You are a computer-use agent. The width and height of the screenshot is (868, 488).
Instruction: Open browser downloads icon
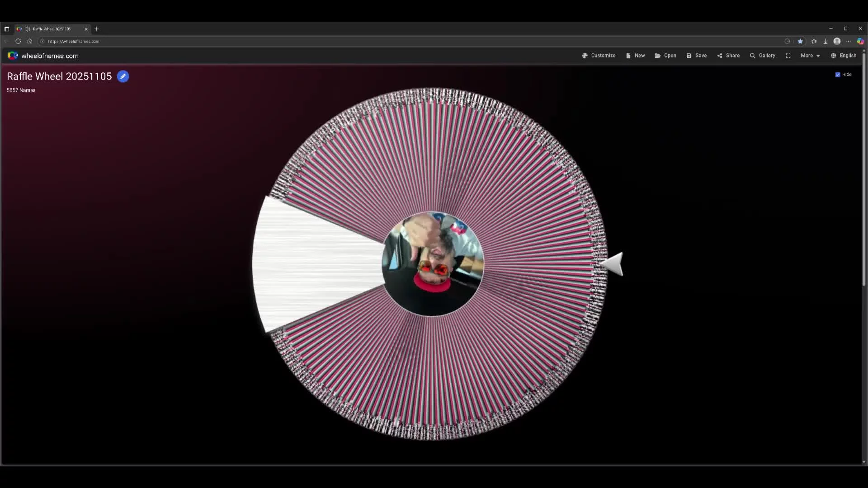[x=826, y=41]
